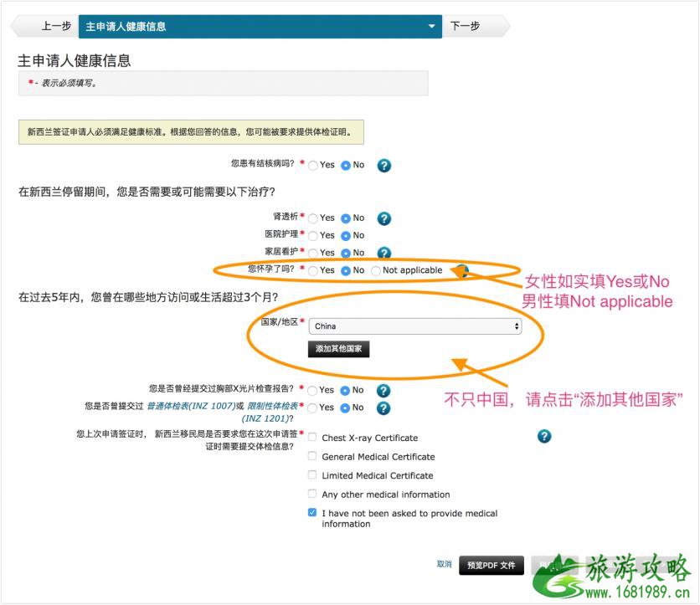Viewport: 700px width, 605px height.
Task: Click the 添加其他国家 button
Action: coord(338,348)
